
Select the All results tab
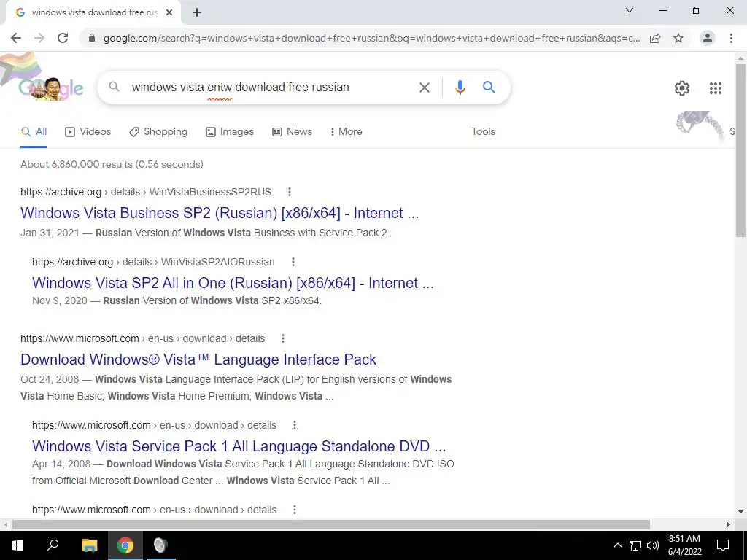tap(34, 132)
